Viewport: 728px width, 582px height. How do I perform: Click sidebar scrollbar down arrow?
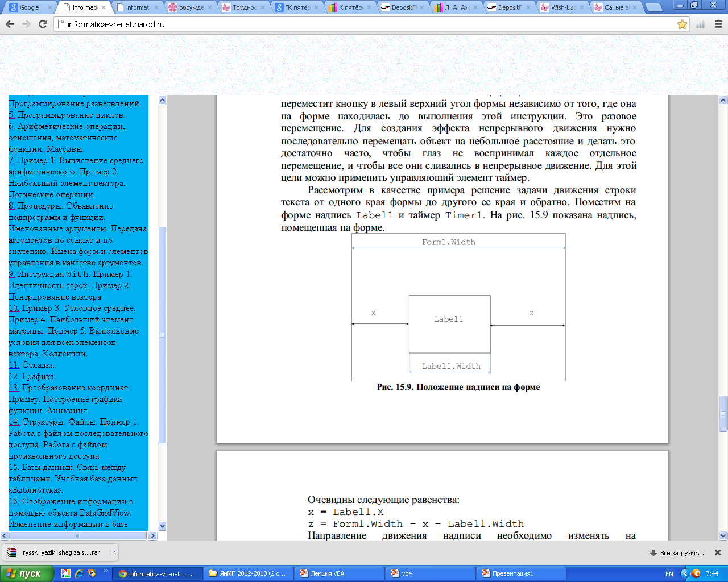click(x=162, y=526)
